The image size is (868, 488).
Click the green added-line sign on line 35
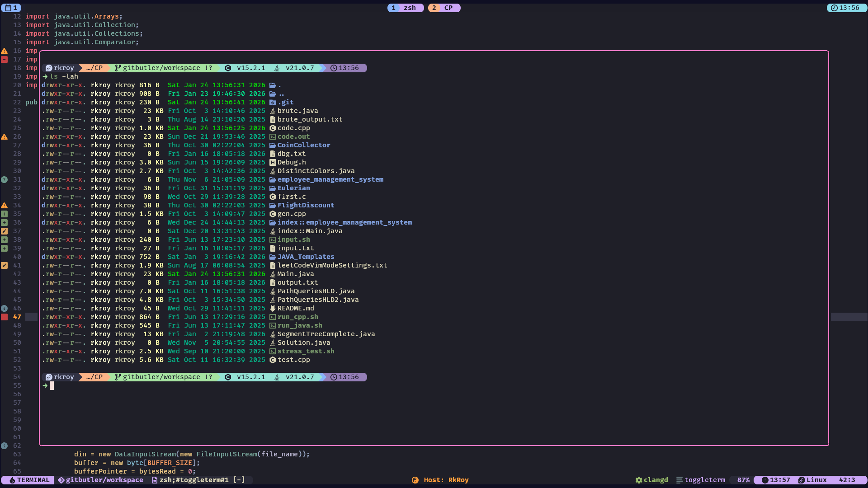click(4, 214)
